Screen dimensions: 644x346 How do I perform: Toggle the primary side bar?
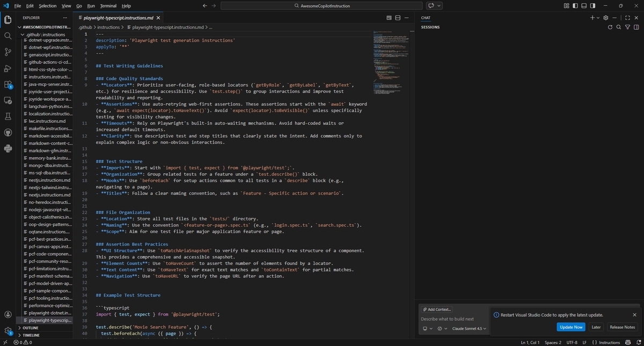click(x=575, y=5)
